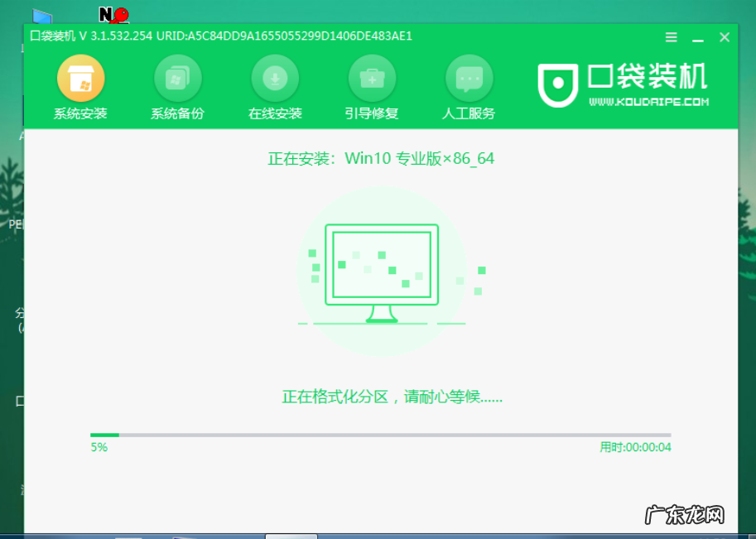Viewport: 756px width, 539px height.
Task: Click the 正在安装 Win10 专业版 heading
Action: point(380,157)
